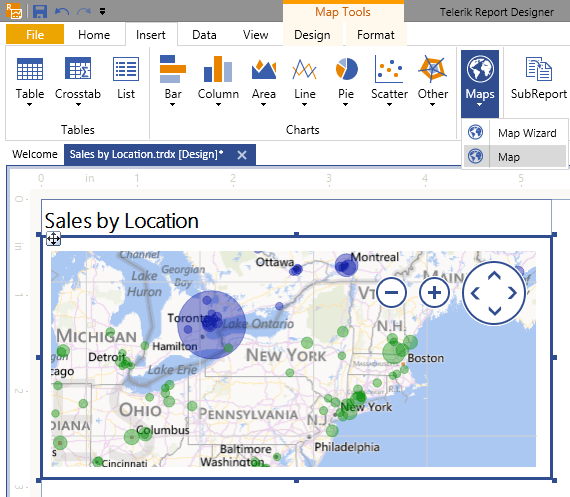Click the globe icon beside Map Wizard
570x497 pixels.
pyautogui.click(x=475, y=132)
